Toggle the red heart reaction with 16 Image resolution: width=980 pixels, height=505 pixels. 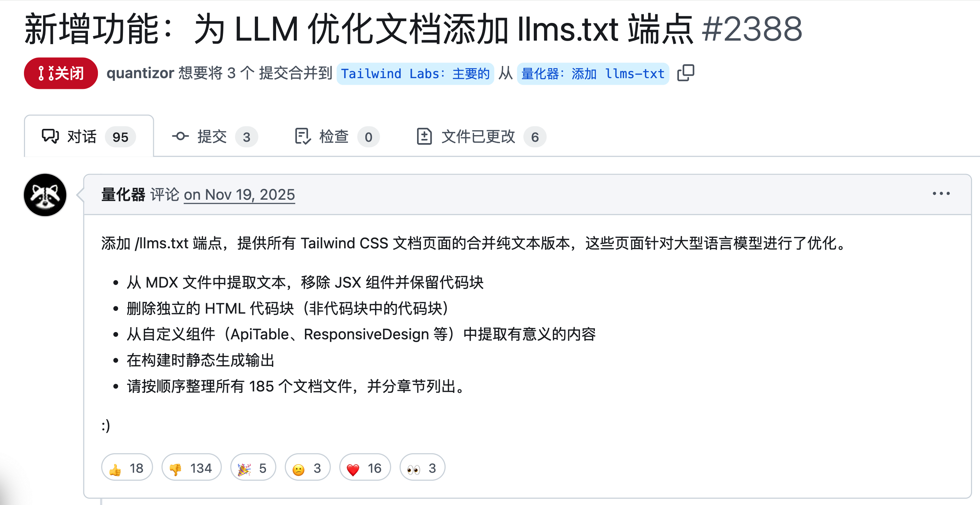point(365,467)
